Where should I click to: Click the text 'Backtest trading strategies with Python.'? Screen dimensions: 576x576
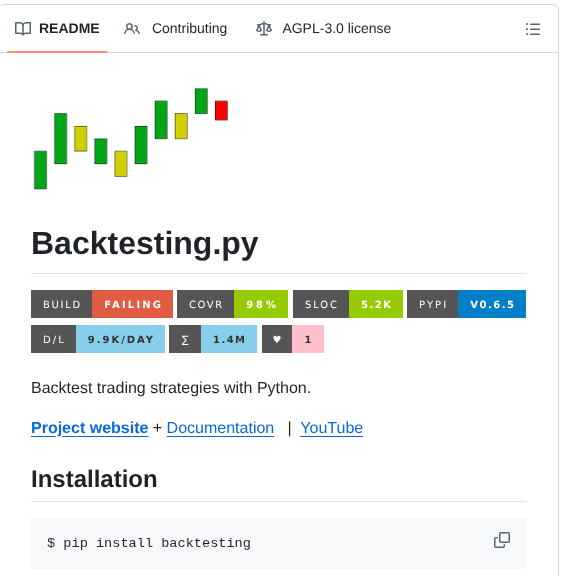pyautogui.click(x=171, y=388)
